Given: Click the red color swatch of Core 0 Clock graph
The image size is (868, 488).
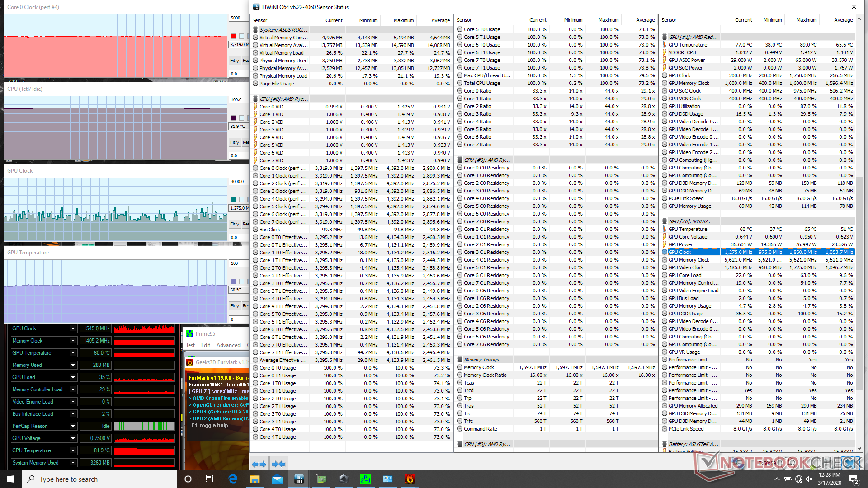Looking at the screenshot, I should (x=233, y=36).
